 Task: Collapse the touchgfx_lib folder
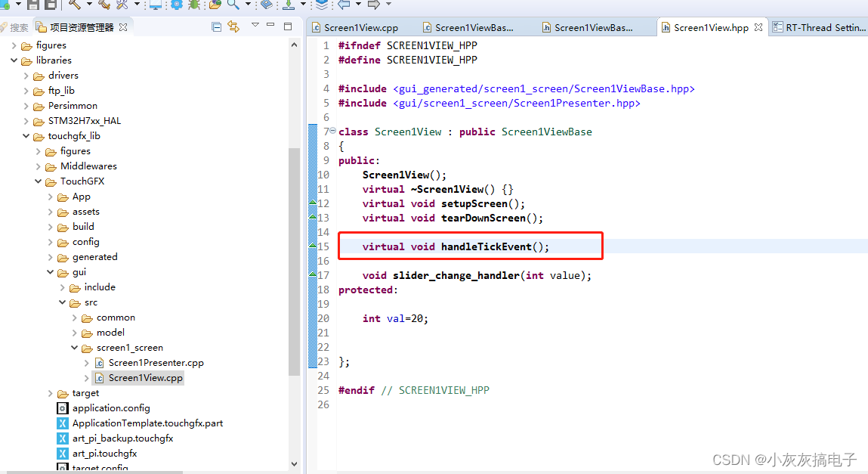[x=26, y=135]
